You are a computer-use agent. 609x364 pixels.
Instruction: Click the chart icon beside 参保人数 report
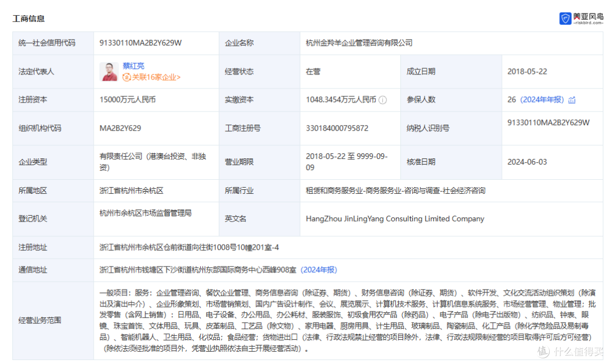[x=572, y=100]
